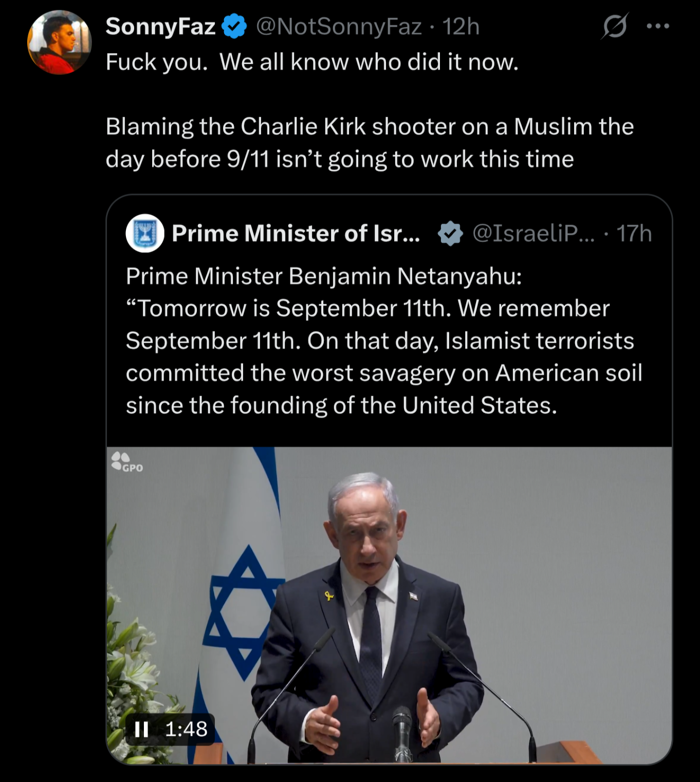Click the GPO watermark logo on video
Image resolution: width=700 pixels, height=782 pixels.
click(127, 462)
